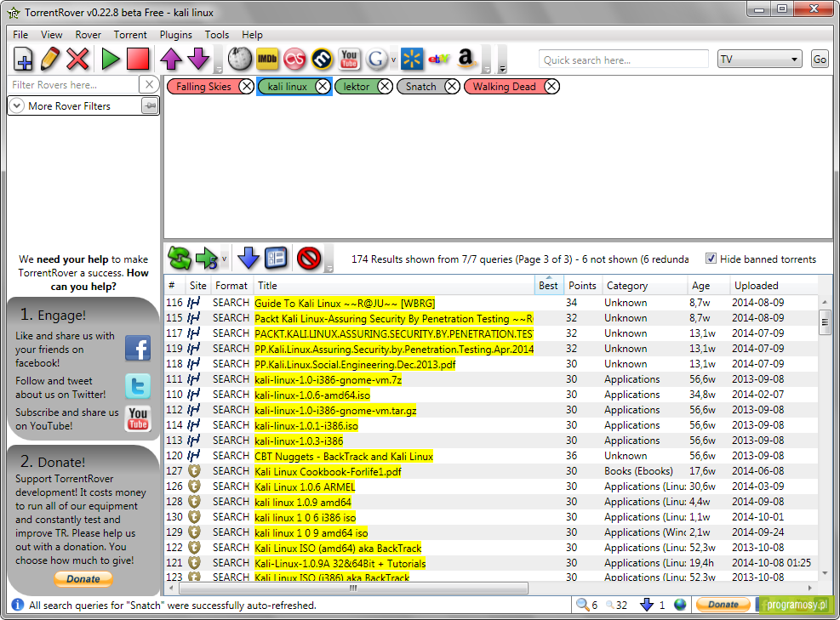This screenshot has height=620, width=840.
Task: Expand More Rover Filters chevron
Action: 17,105
